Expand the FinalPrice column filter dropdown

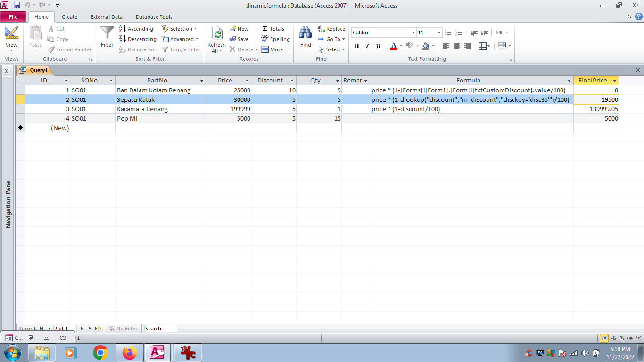(x=614, y=81)
